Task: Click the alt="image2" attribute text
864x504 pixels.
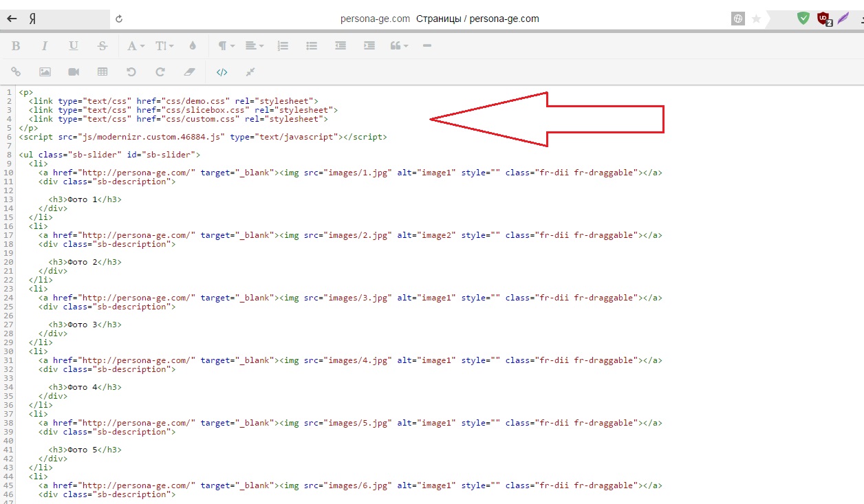Action: coord(426,235)
